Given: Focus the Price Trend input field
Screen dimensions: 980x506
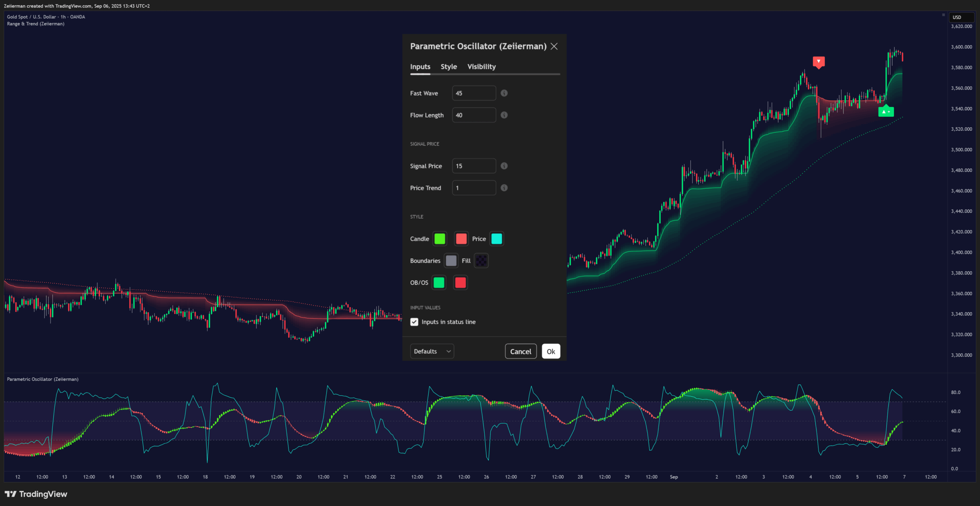Looking at the screenshot, I should coord(474,188).
